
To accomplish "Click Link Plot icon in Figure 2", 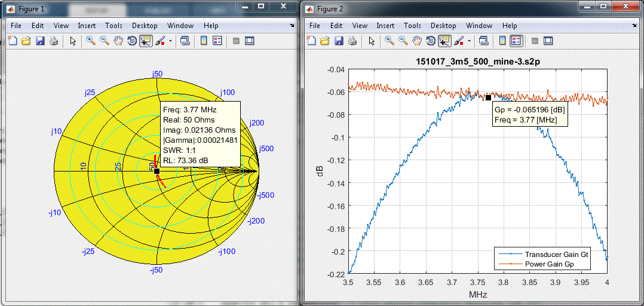I will tap(484, 41).
